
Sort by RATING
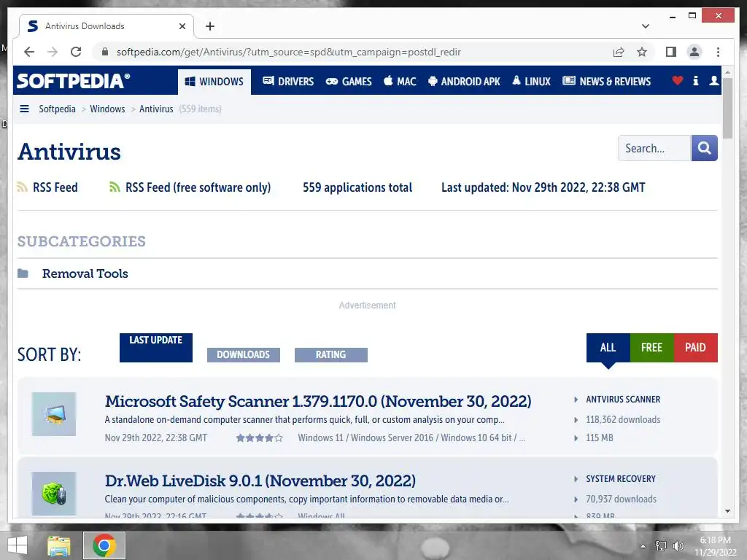tap(330, 355)
